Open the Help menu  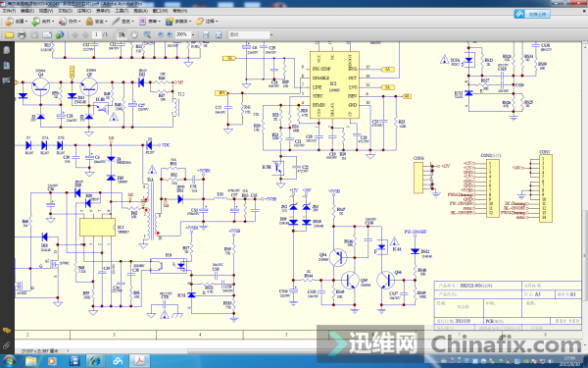179,11
